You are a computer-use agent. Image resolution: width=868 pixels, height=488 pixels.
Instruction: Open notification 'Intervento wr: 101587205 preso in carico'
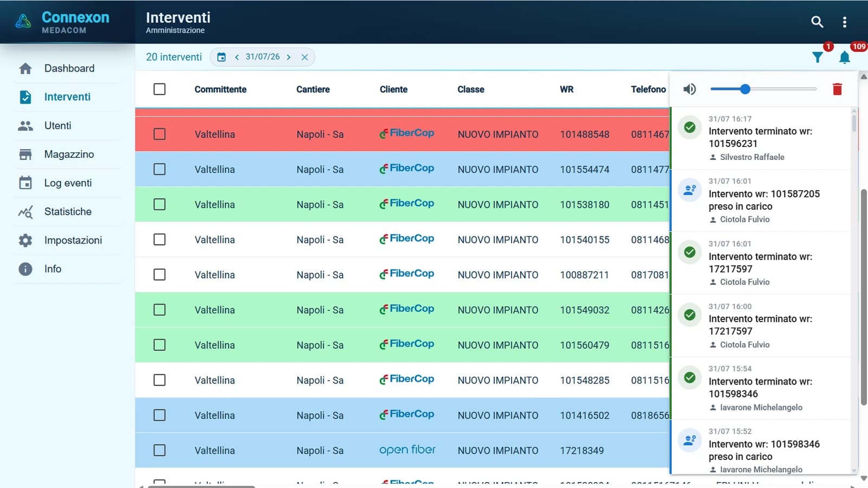[x=761, y=201]
